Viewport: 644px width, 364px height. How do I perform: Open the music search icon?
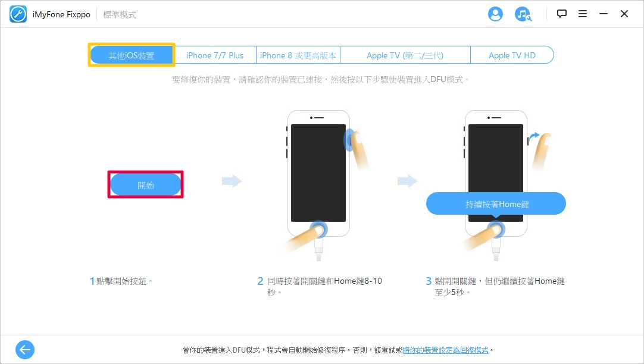tap(523, 14)
